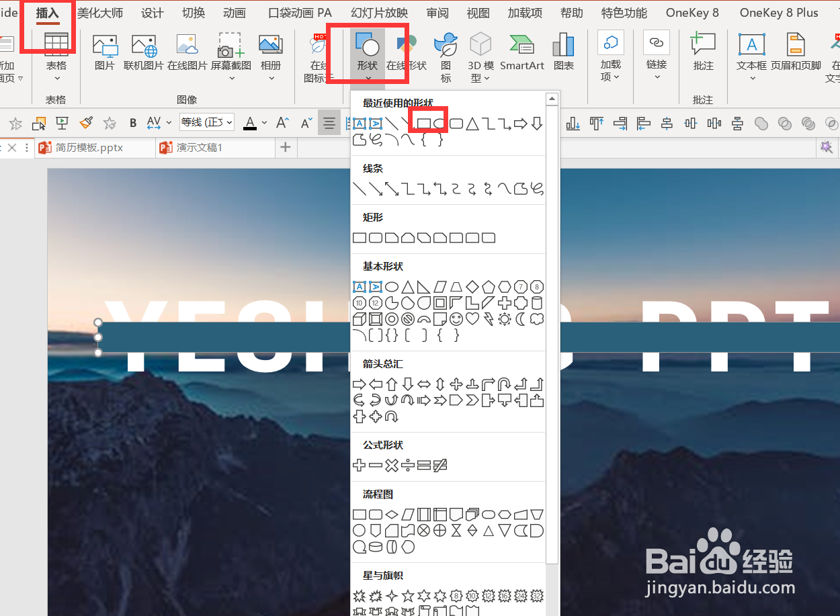Expand the 相册 dropdown arrow
The height and width of the screenshot is (616, 840).
pos(271,78)
